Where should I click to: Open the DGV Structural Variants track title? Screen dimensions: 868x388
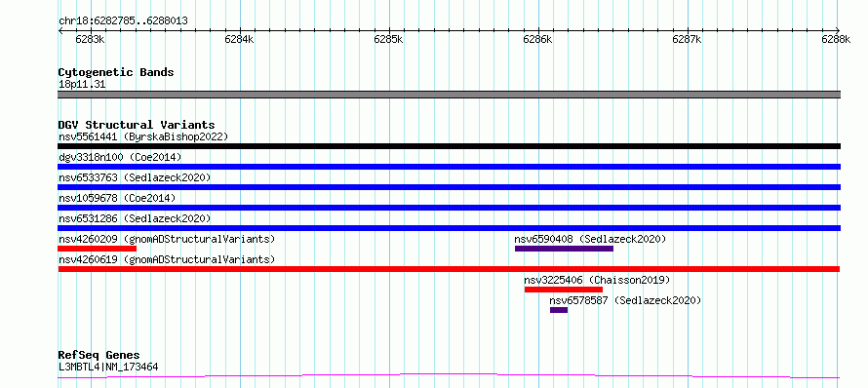(137, 125)
